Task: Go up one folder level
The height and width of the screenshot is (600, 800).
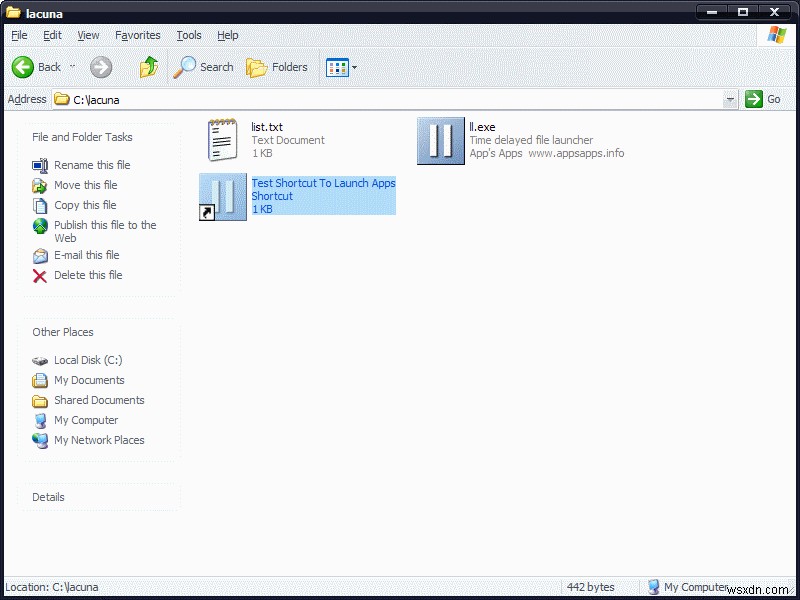Action: [149, 67]
